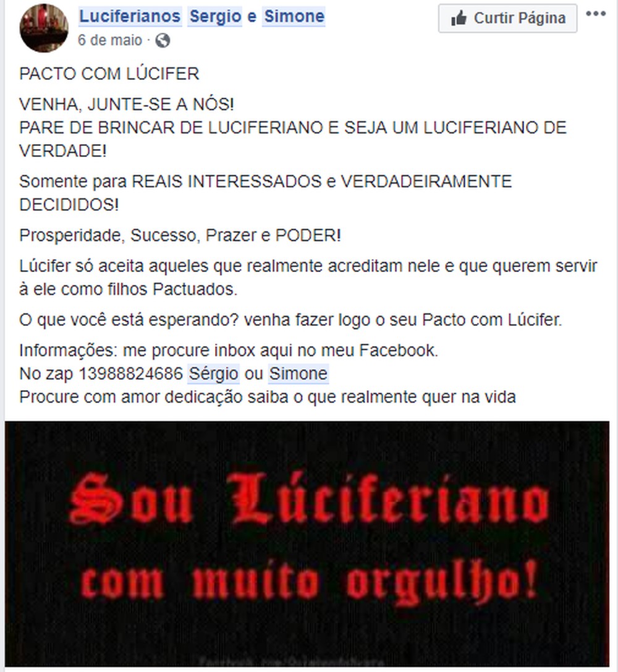Viewport: 618px width, 672px height.
Task: Open the "Sou Lúciferiano" post image
Action: click(x=307, y=543)
